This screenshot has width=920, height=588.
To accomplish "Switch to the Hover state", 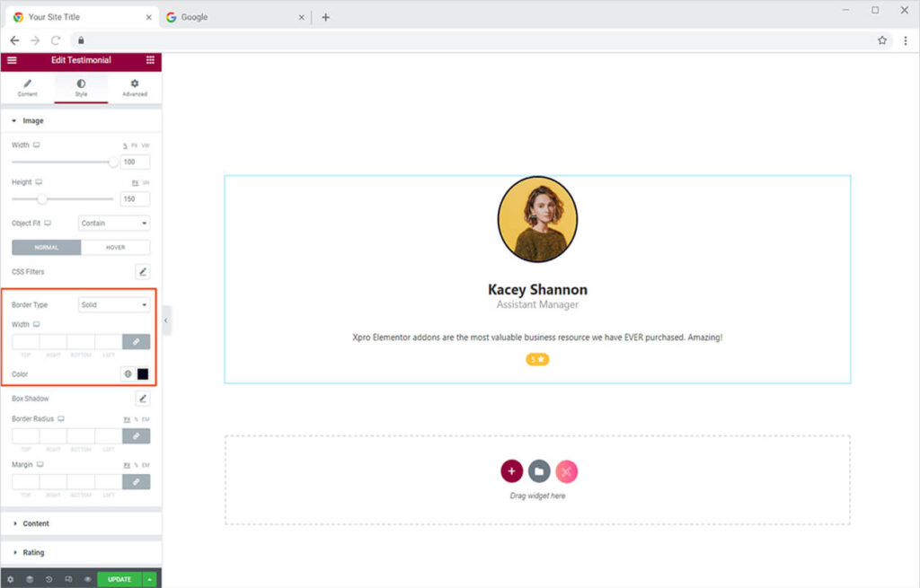I will 116,248.
